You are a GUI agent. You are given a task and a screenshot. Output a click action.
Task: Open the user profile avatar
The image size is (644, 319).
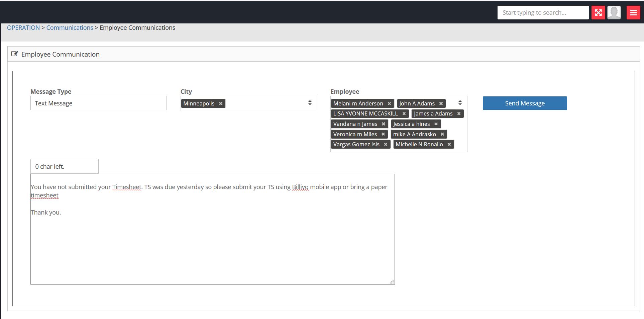pyautogui.click(x=614, y=13)
